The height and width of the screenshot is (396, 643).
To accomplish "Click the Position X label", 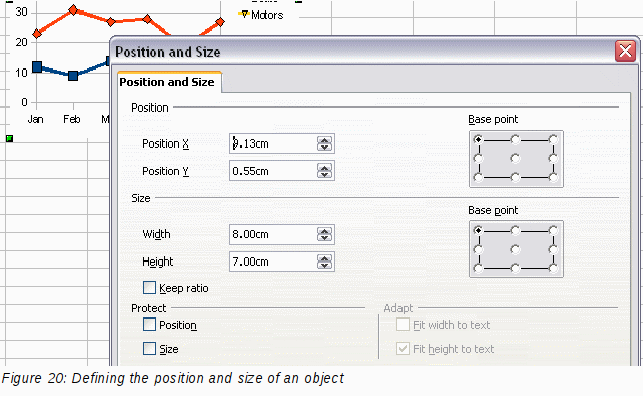I will [165, 144].
